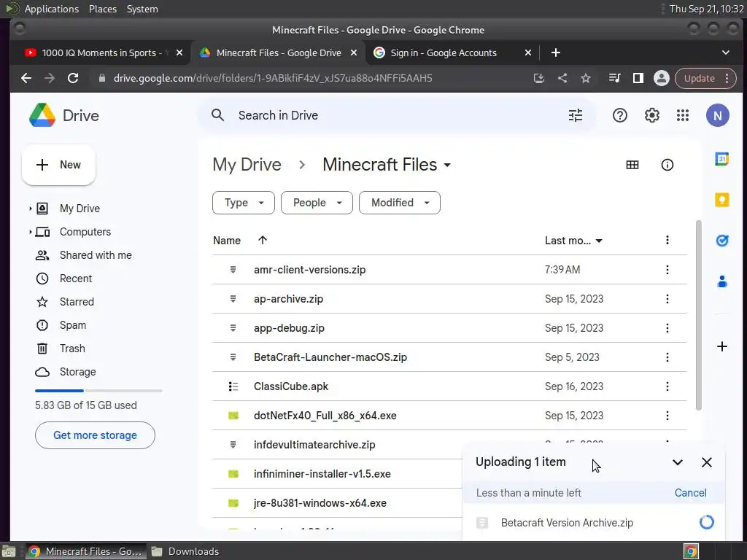Click Get more storage button
The image size is (747, 560).
(95, 435)
